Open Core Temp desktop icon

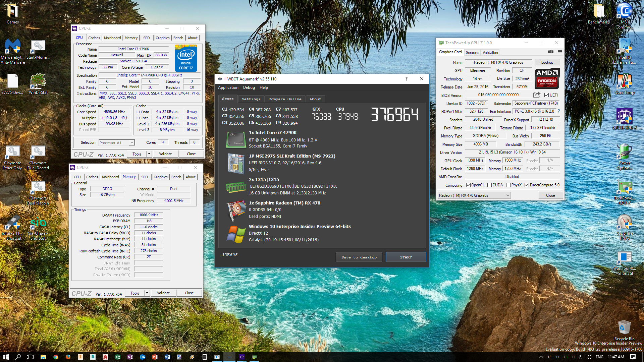(x=624, y=84)
